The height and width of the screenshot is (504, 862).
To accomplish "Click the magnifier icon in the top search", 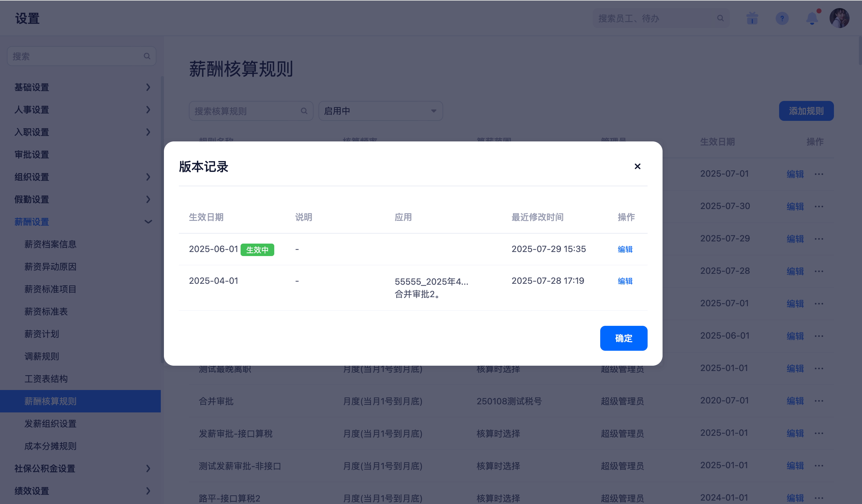I will (x=721, y=18).
